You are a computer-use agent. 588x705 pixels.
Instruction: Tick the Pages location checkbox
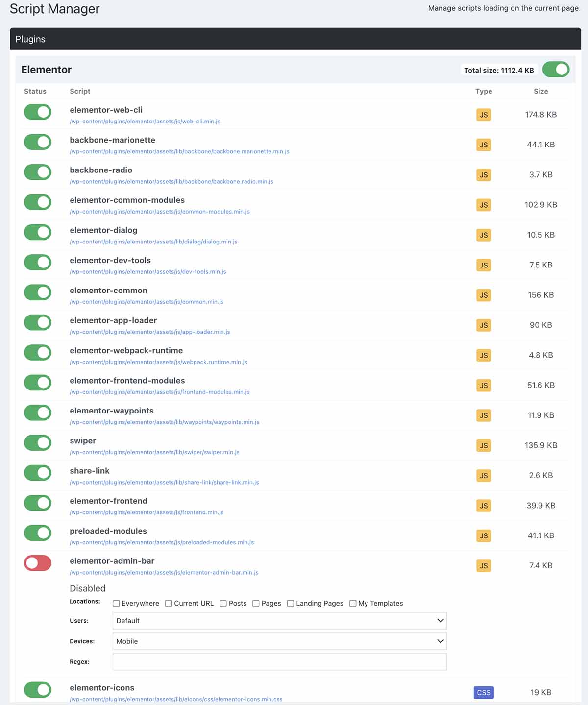click(256, 604)
